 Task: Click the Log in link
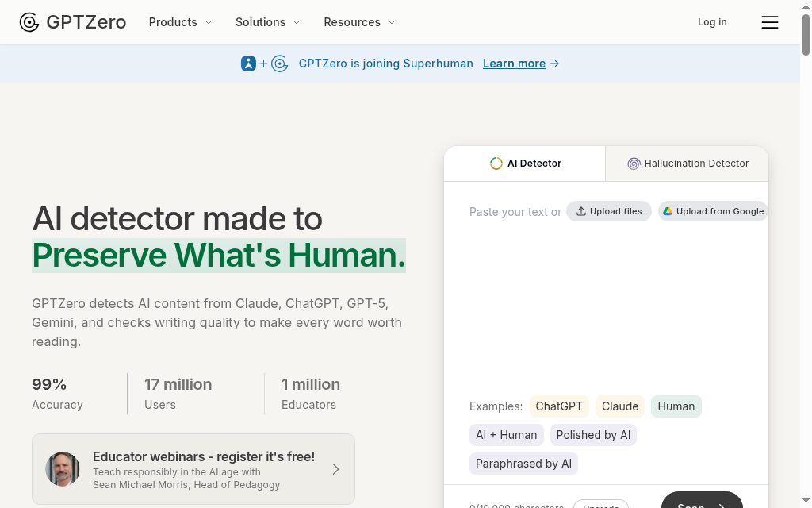[712, 22]
